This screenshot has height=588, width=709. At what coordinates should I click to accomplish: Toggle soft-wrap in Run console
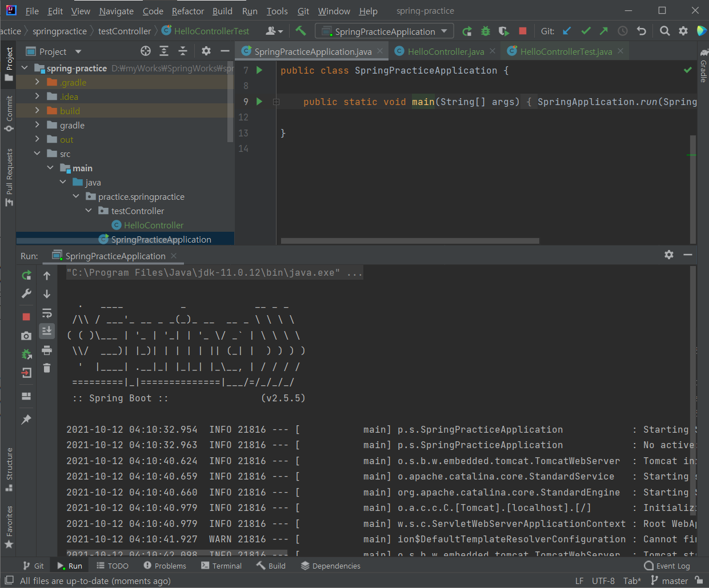[x=47, y=313]
